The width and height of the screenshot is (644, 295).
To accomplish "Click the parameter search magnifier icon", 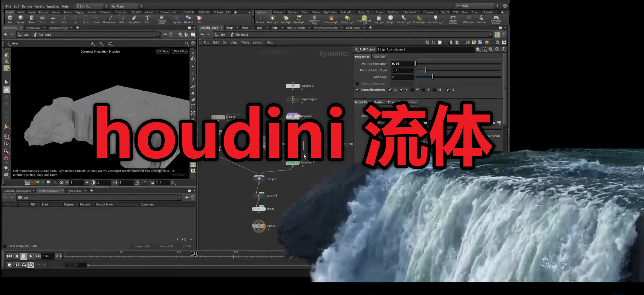I will (491, 49).
